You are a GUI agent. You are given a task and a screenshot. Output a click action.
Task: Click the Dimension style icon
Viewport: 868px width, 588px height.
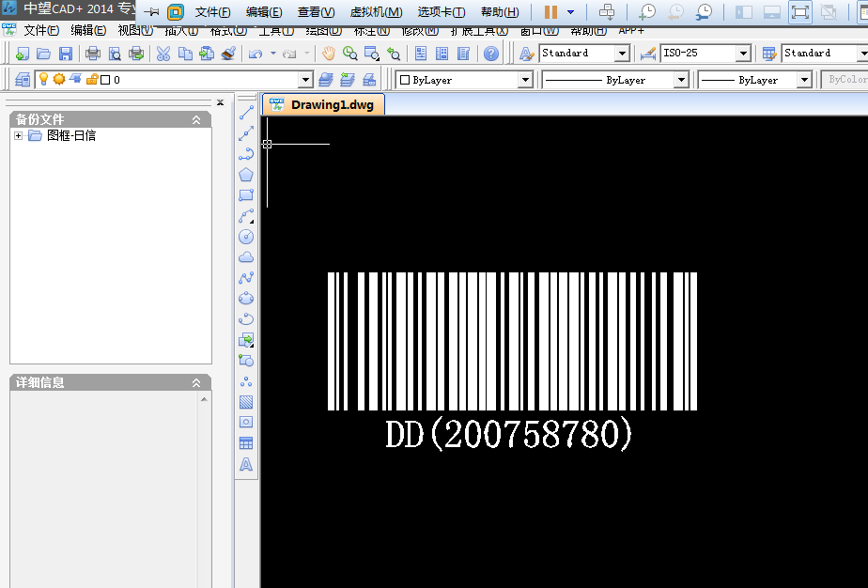coord(647,54)
